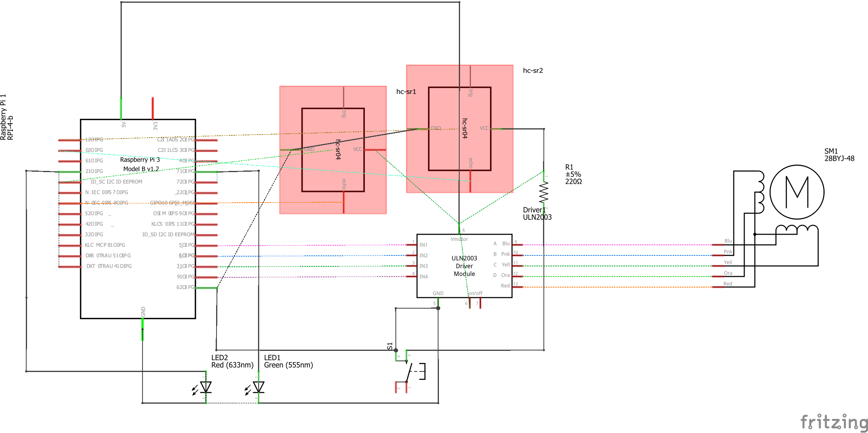The height and width of the screenshot is (433, 868).
Task: Select the 'hc-sr1' part label
Action: [x=406, y=92]
